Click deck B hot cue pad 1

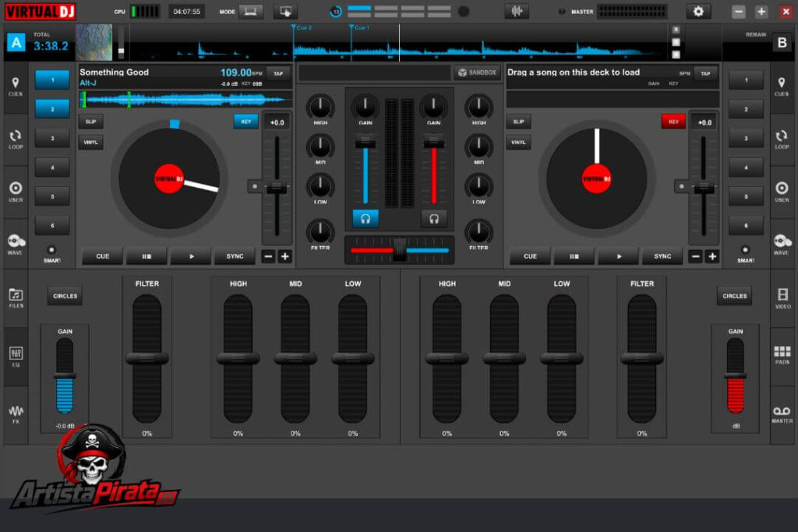click(x=746, y=80)
